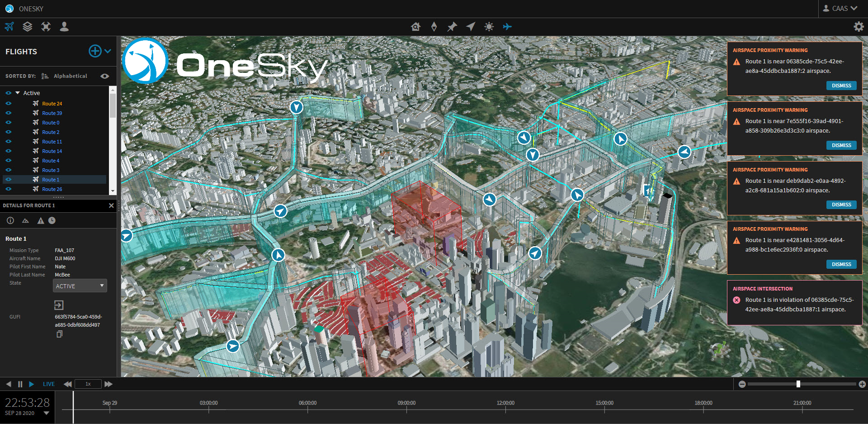Screen dimensions: 868x424
Task: Open the warnings tab in route details
Action: click(41, 221)
